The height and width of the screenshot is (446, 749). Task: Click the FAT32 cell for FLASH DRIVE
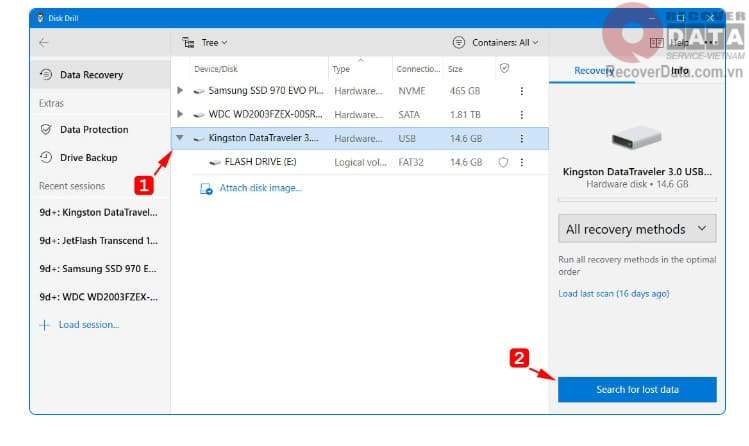tap(411, 162)
